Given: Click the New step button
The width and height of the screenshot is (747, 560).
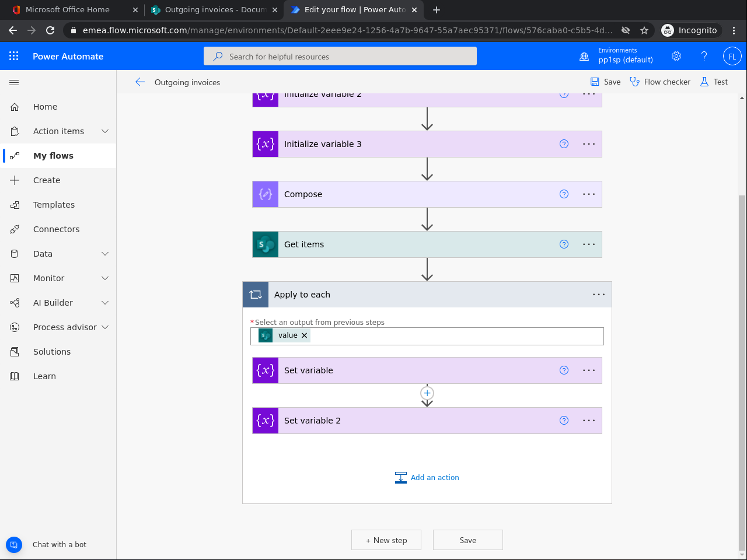Looking at the screenshot, I should coord(386,540).
